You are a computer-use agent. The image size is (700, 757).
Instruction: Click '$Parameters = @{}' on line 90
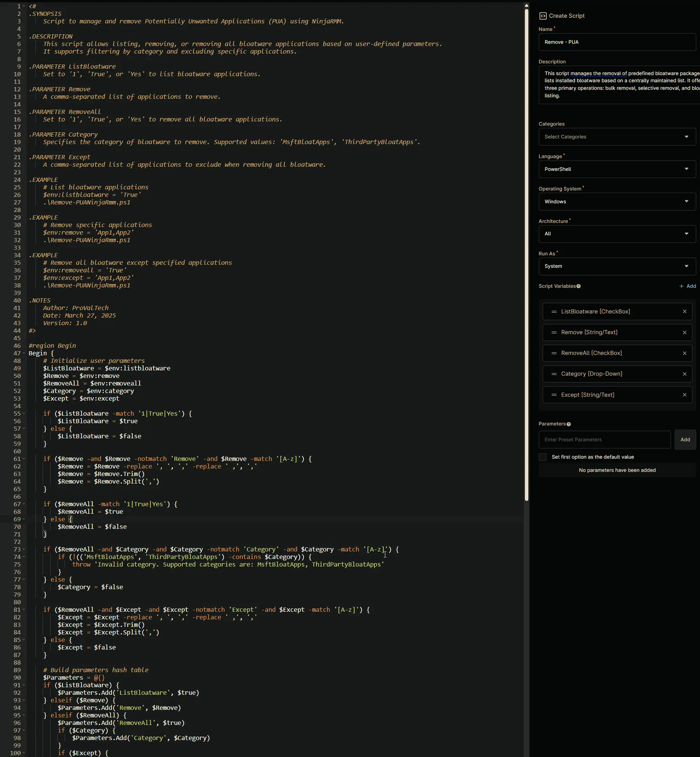74,677
